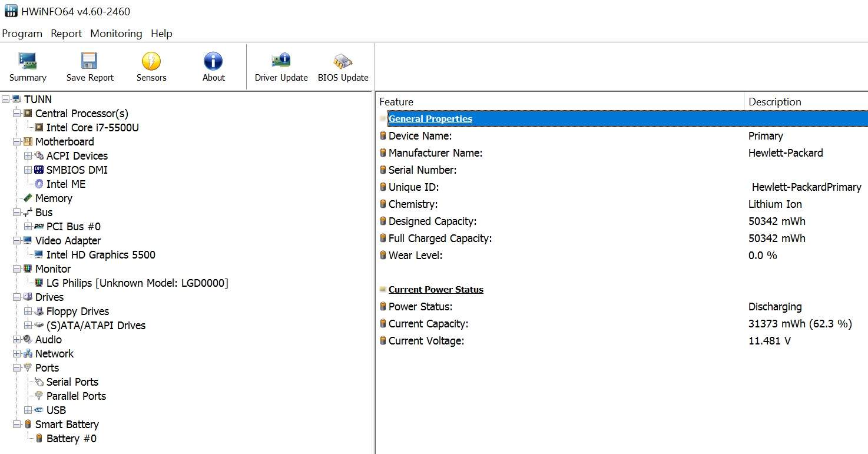
Task: Select the Current Power Status header
Action: tap(436, 289)
